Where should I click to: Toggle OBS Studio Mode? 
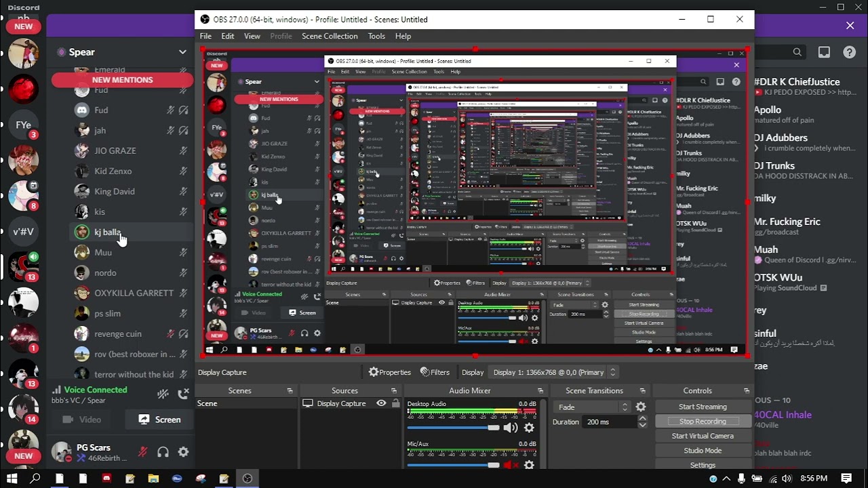click(x=703, y=451)
